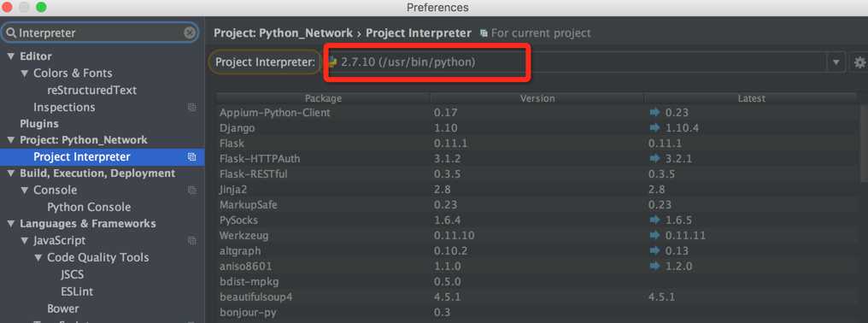This screenshot has width=868, height=323.
Task: Open the Project Interpreter dropdown arrow
Action: click(836, 62)
